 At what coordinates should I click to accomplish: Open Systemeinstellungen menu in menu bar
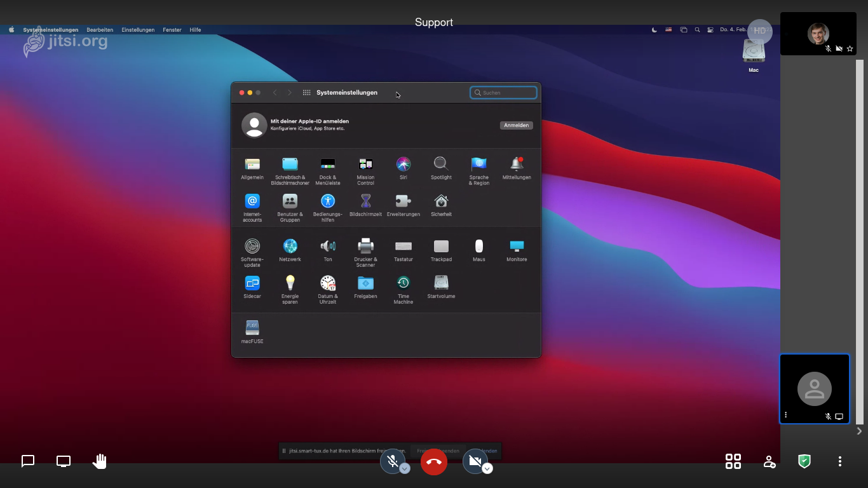pos(51,30)
